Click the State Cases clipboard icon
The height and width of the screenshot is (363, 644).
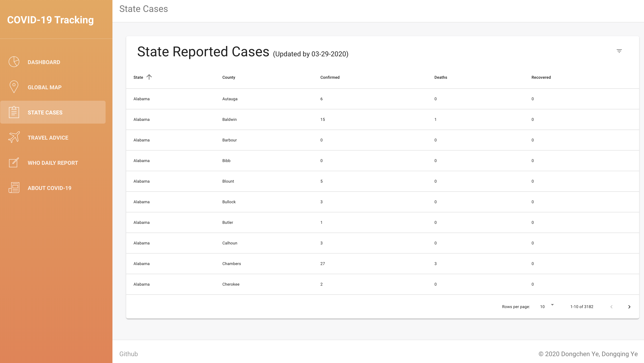(14, 112)
